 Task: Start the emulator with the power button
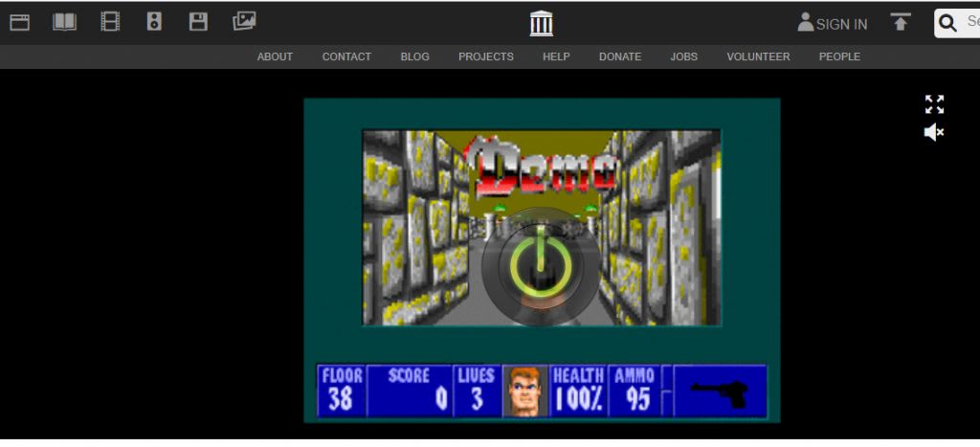(x=540, y=268)
